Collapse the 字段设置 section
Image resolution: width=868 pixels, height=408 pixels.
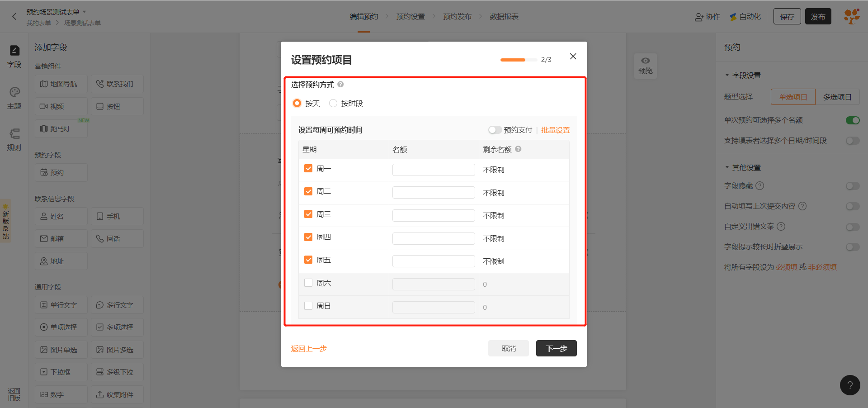pyautogui.click(x=727, y=75)
